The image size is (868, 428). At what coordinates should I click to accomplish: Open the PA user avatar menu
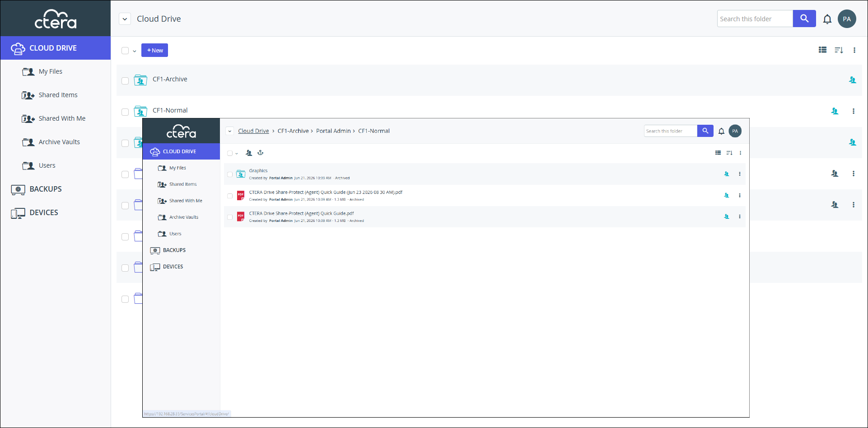coord(846,19)
